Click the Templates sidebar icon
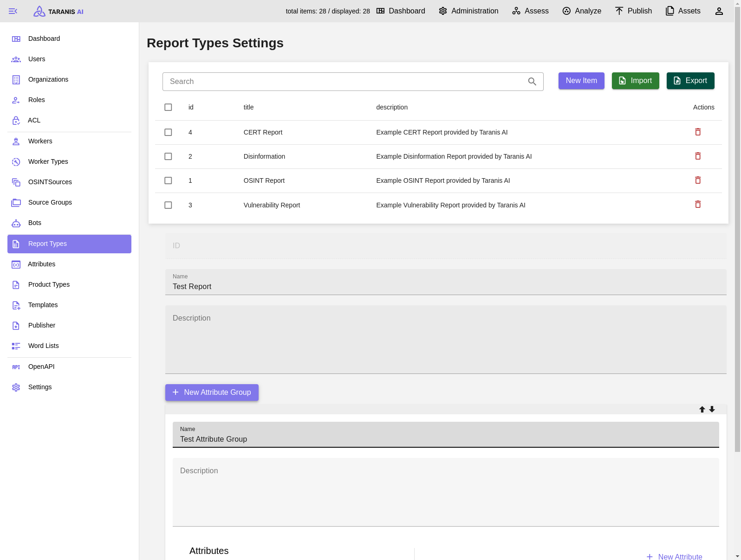 click(x=16, y=305)
